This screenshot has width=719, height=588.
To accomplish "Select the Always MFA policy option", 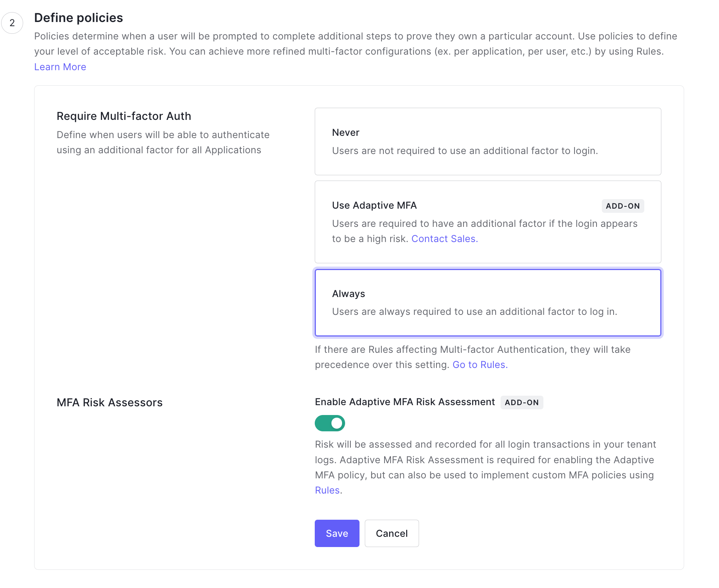I will click(488, 303).
